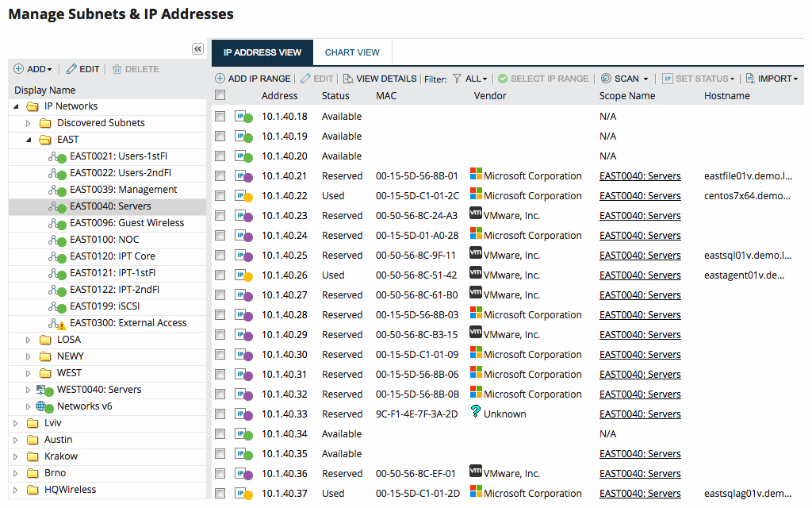The image size is (812, 508).
Task: Click the Import document icon
Action: pyautogui.click(x=750, y=79)
